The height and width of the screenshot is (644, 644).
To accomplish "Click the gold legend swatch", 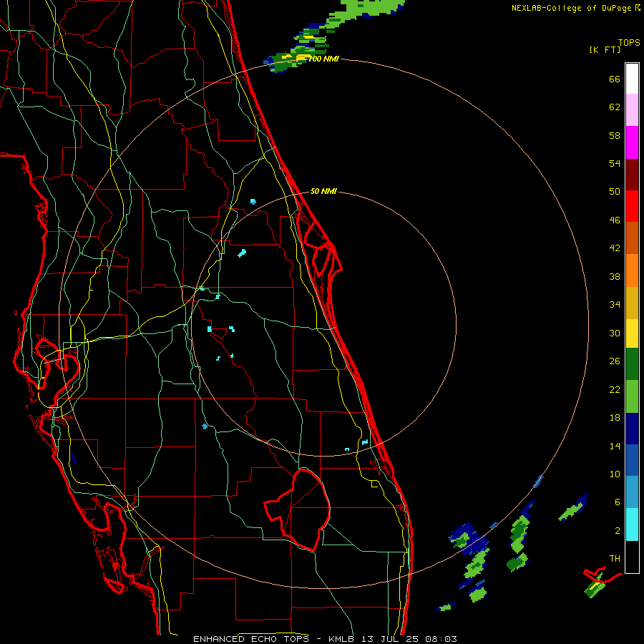I will tap(632, 303).
